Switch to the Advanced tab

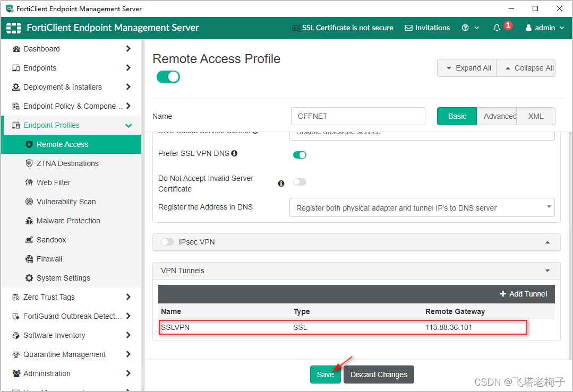pos(497,116)
